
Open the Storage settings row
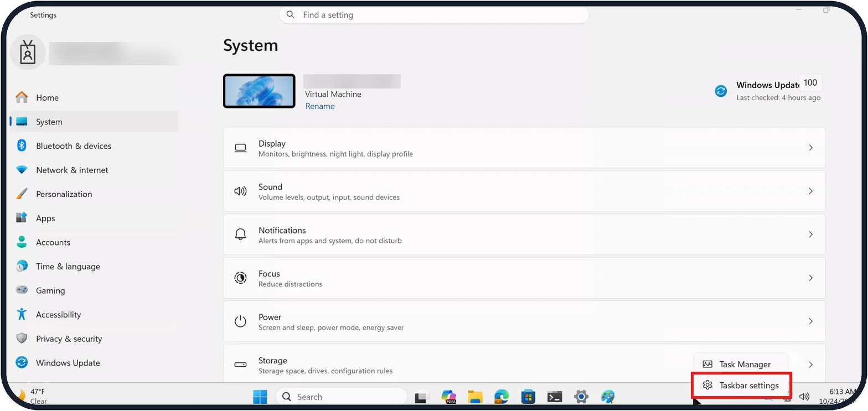(x=524, y=364)
